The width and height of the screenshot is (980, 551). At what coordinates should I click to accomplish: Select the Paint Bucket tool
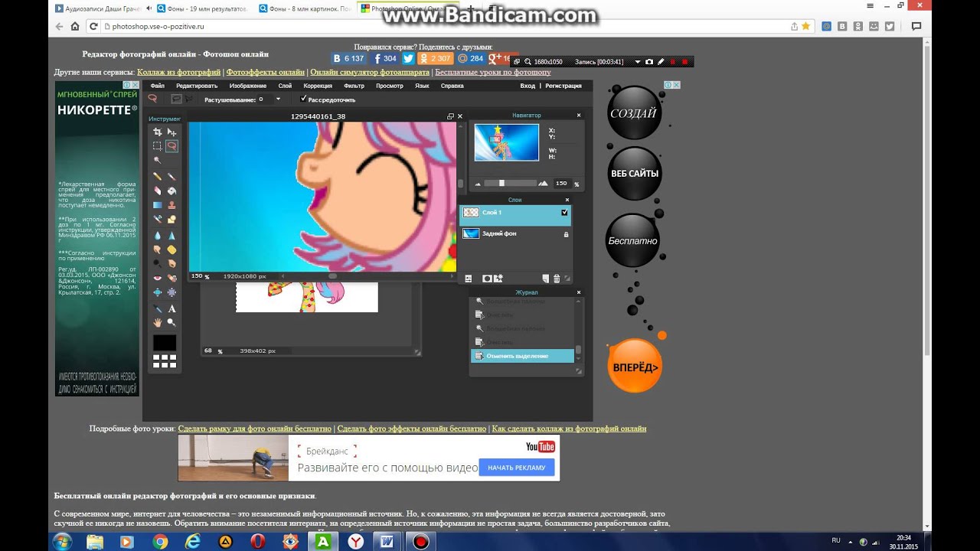click(x=171, y=191)
